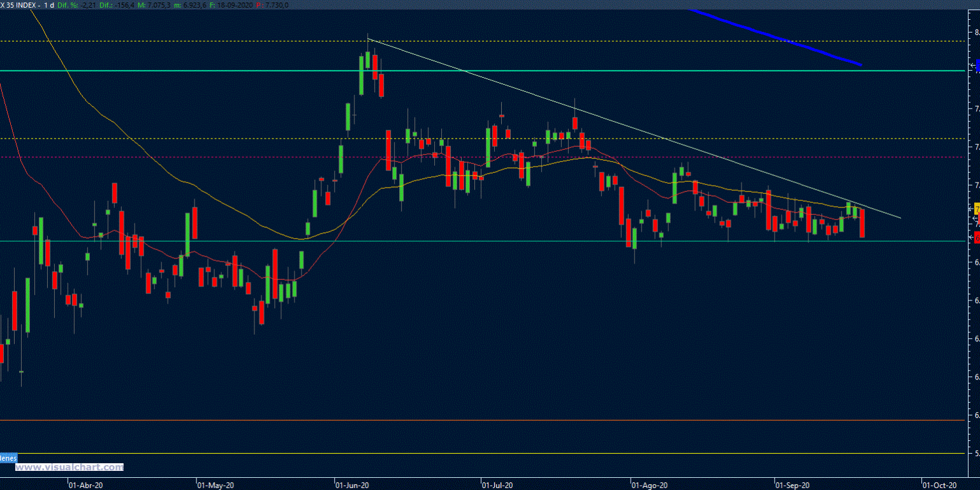Click the blue 'denes' tab label

(x=8, y=457)
